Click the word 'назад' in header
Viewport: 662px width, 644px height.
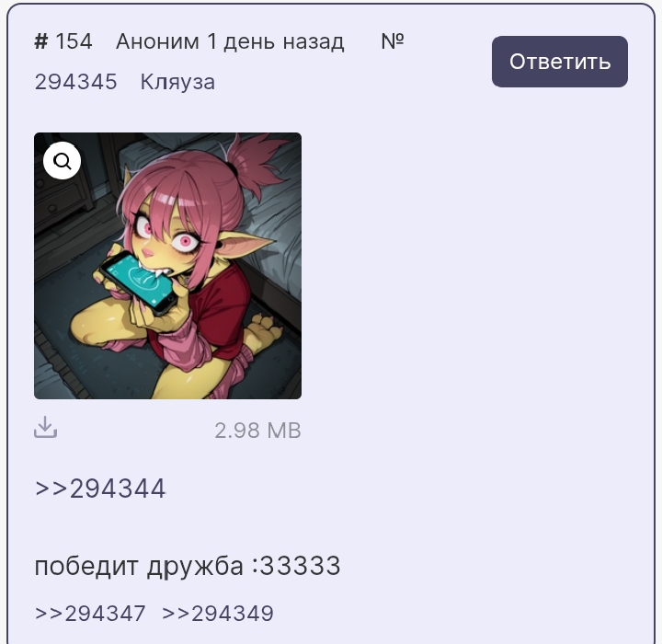[x=314, y=42]
